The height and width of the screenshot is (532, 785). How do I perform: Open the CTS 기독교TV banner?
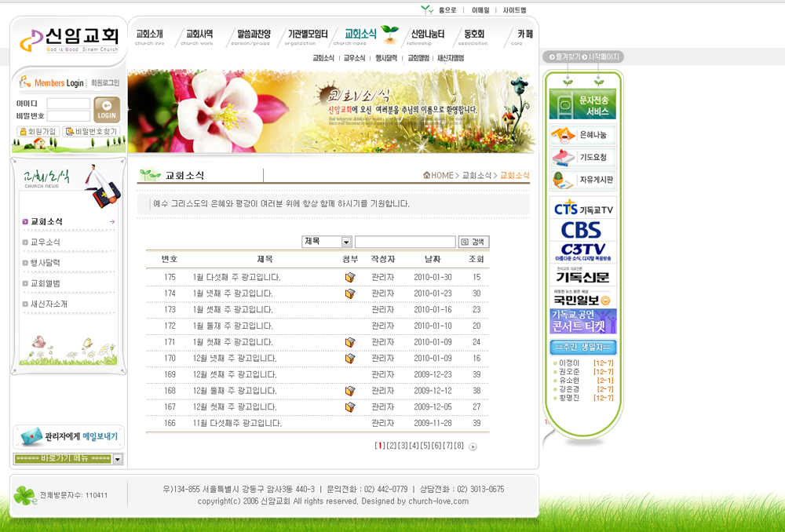[x=582, y=209]
